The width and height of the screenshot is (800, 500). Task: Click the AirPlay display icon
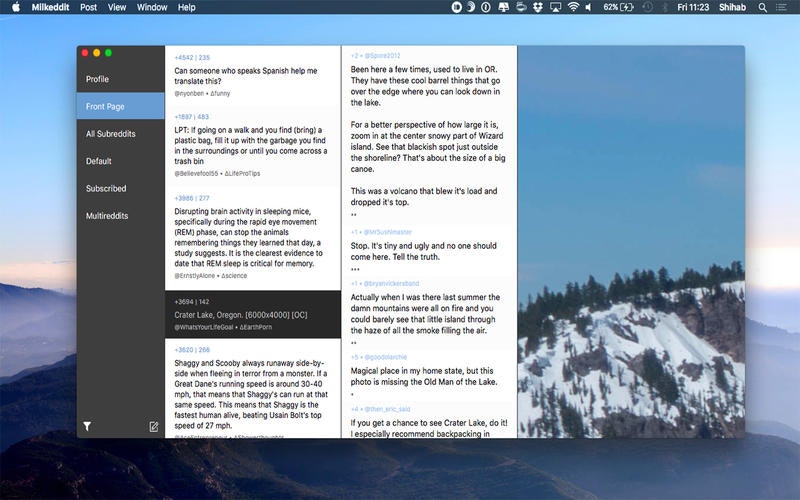[556, 7]
